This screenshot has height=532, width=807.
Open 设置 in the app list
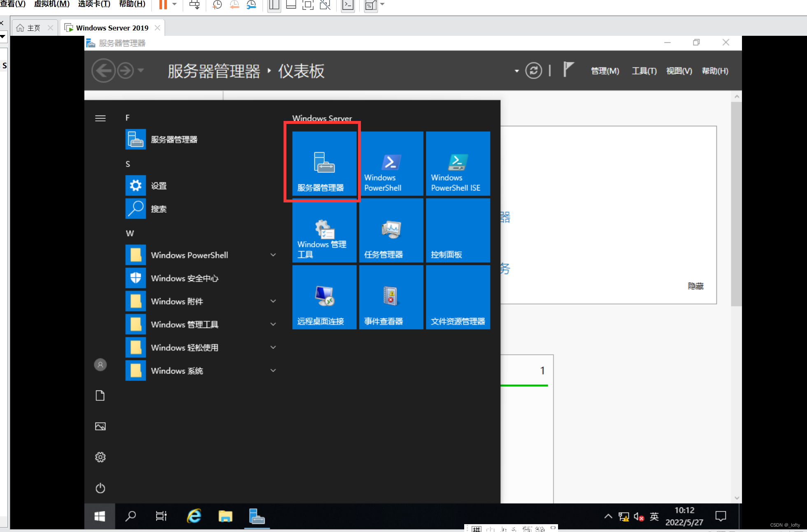tap(202, 186)
